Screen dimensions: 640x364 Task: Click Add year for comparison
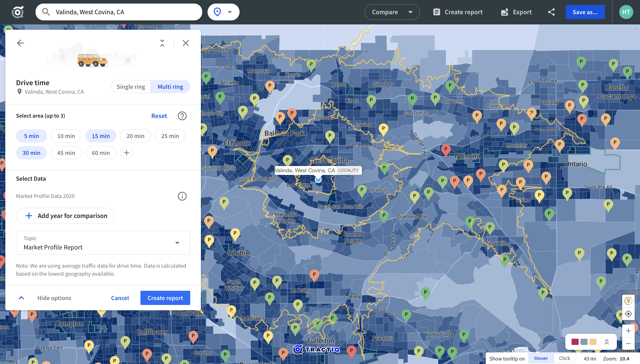tap(66, 216)
